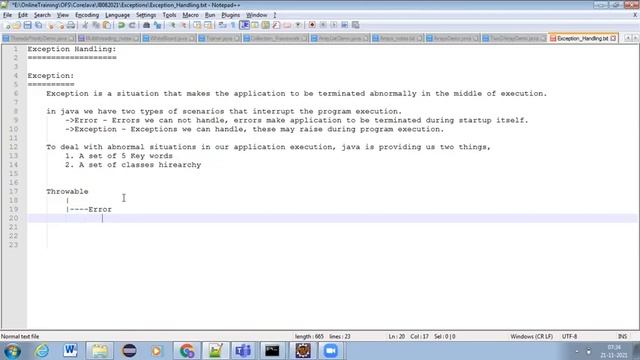Open the View menu
The height and width of the screenshot is (360, 640).
[x=62, y=15]
